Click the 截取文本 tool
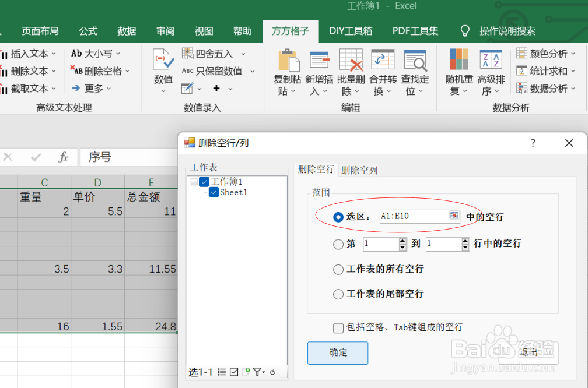 28,89
